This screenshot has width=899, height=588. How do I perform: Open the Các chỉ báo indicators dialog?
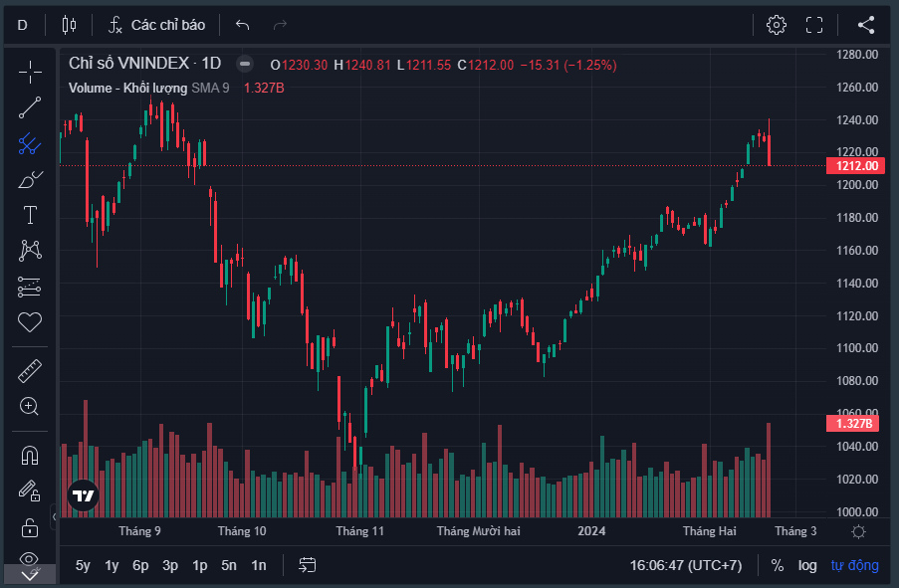(156, 25)
